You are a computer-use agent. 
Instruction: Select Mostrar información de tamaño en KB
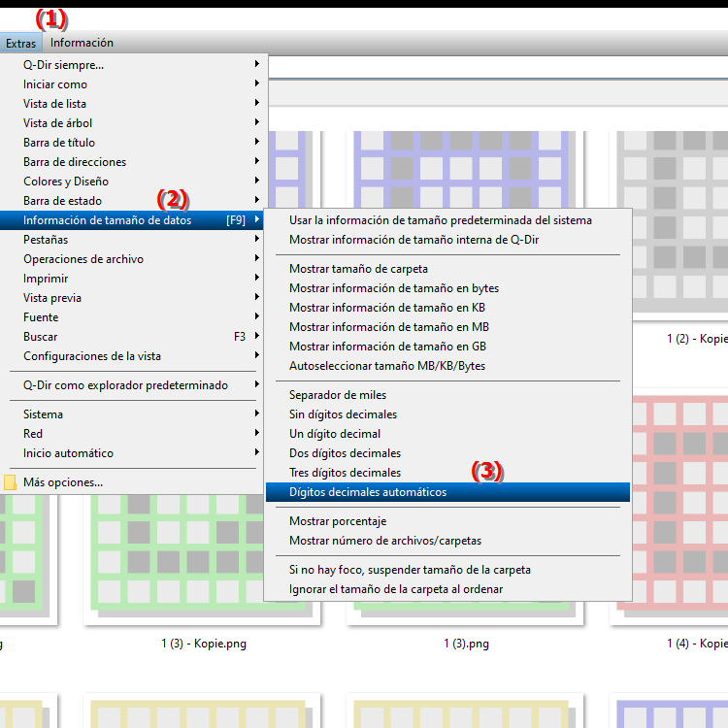point(448,308)
